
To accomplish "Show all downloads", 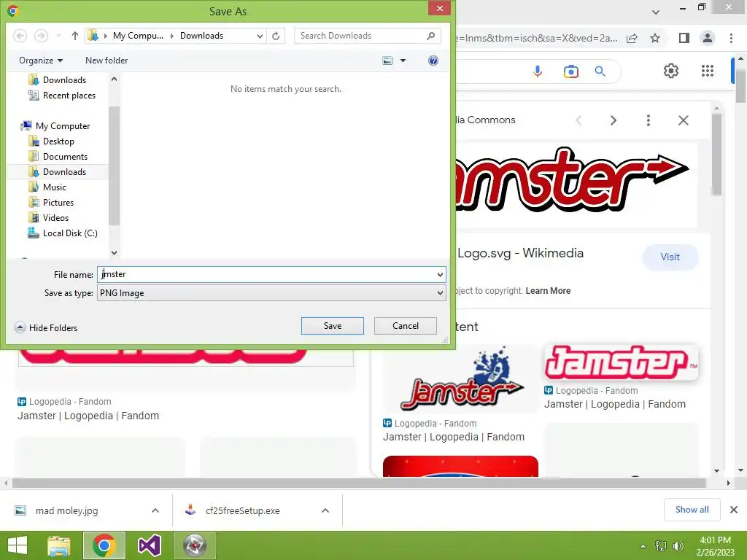I will (x=692, y=510).
